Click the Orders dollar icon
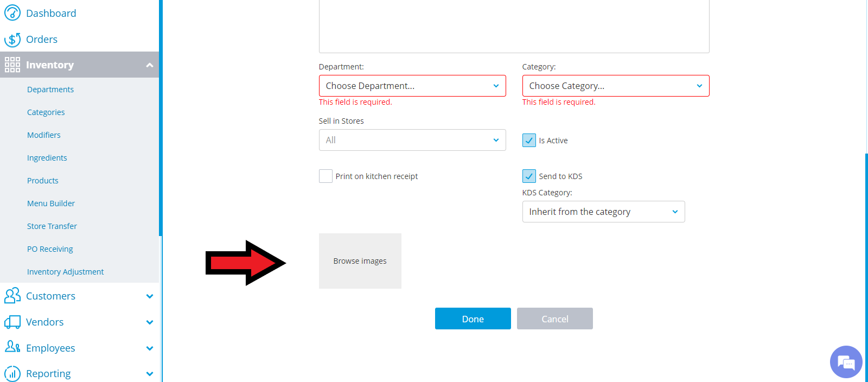The width and height of the screenshot is (868, 382). (12, 39)
